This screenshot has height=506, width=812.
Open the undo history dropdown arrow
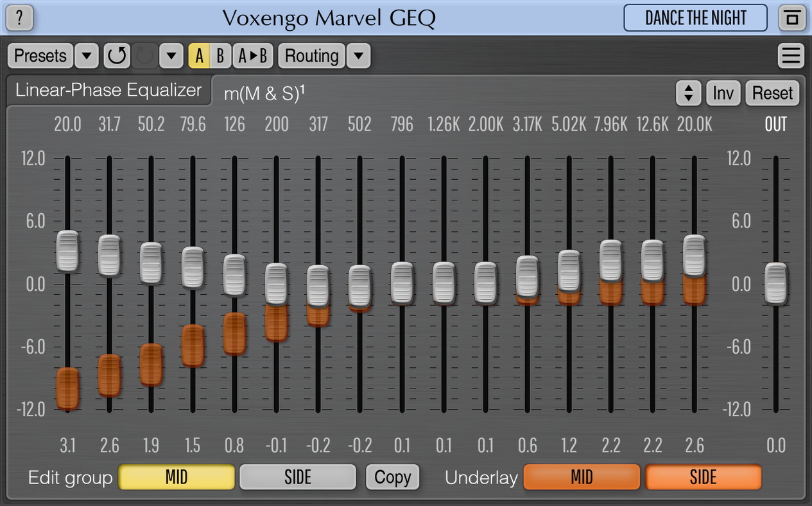pyautogui.click(x=171, y=56)
